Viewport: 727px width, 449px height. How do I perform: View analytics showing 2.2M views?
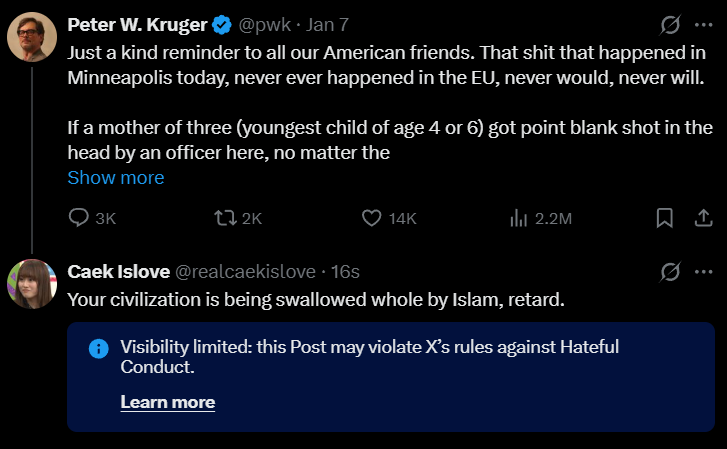click(519, 218)
